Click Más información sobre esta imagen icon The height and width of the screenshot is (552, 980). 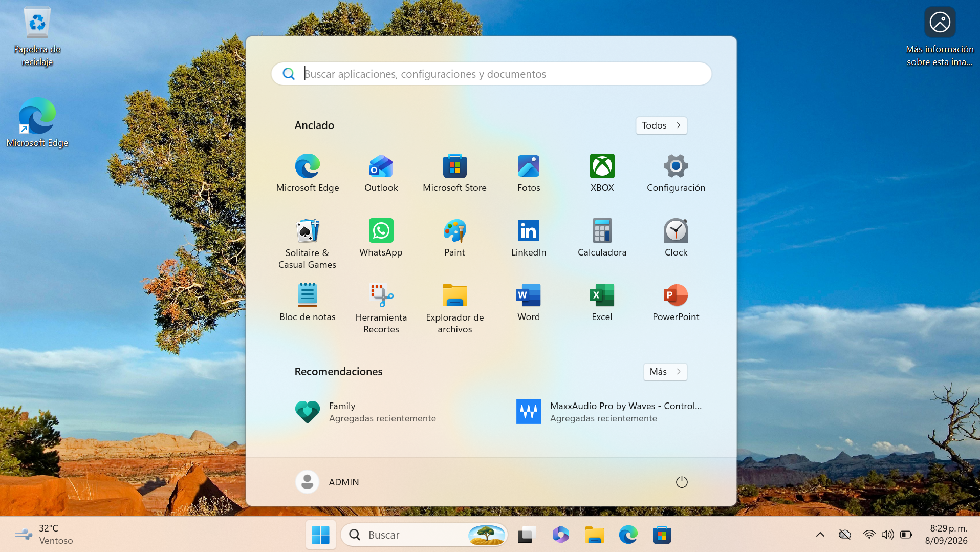pos(940,36)
